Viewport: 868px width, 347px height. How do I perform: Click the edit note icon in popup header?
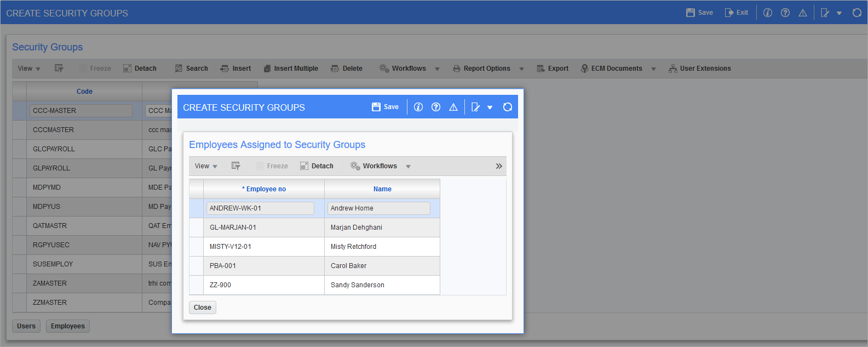pos(476,107)
